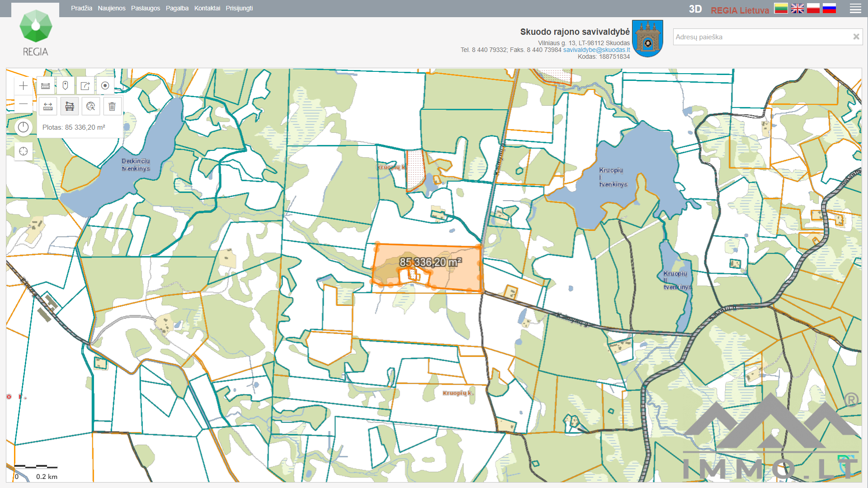This screenshot has width=868, height=488.
Task: Open the Kontaktai menu item
Action: [207, 8]
